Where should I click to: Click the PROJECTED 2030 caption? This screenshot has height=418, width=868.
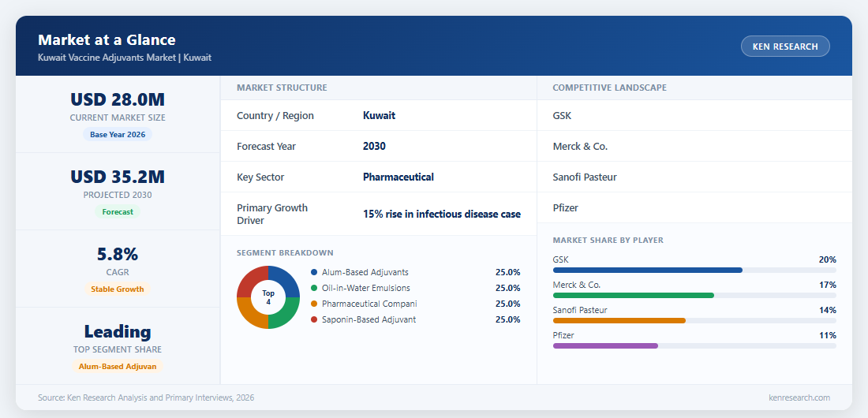(118, 195)
